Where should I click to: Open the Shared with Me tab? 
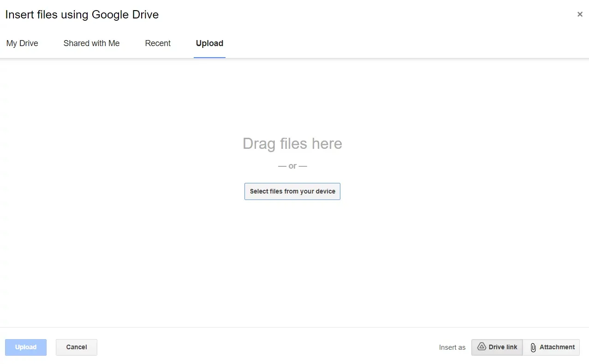pos(91,43)
